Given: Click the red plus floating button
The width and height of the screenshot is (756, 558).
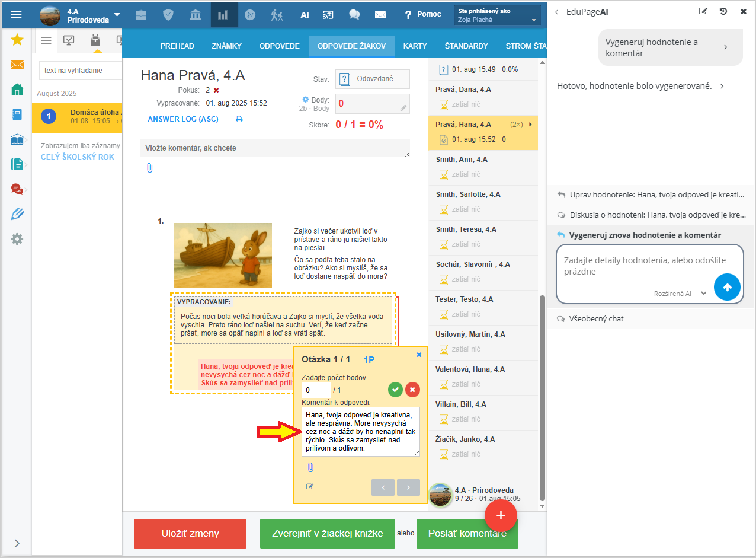Looking at the screenshot, I should click(501, 515).
